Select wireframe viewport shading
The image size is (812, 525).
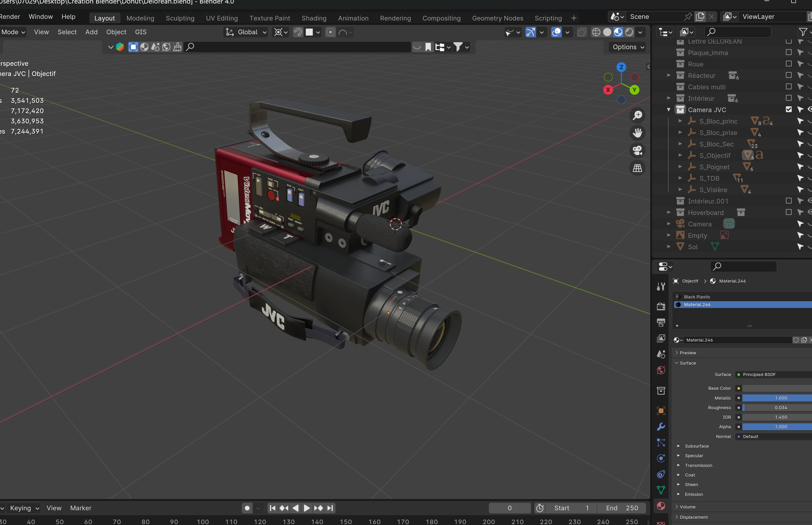(x=596, y=32)
